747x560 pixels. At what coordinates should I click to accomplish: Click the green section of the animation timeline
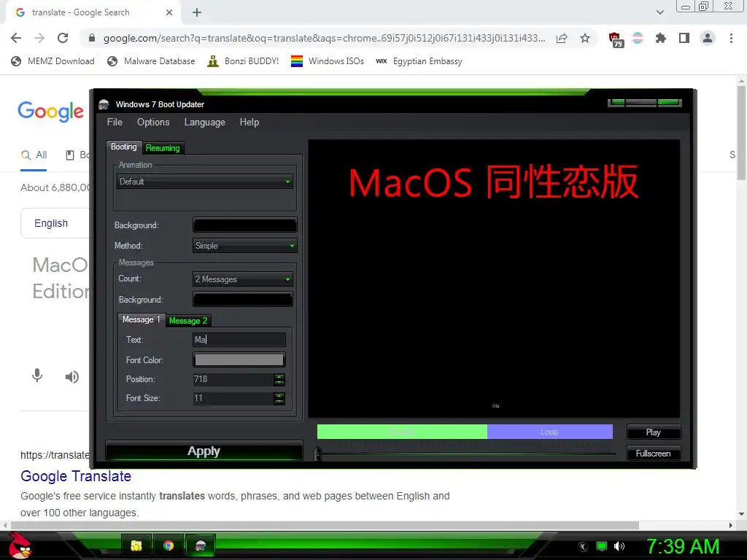402,432
